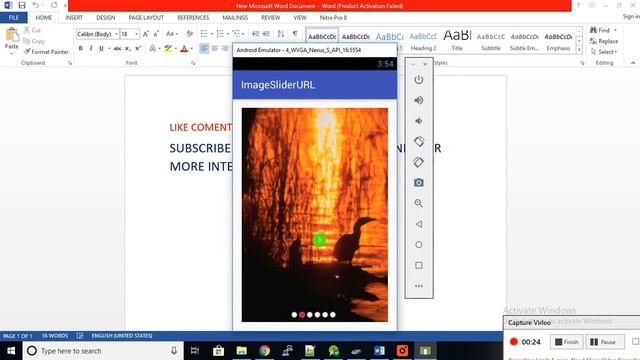Open the Nitro Pro 8 tab
The width and height of the screenshot is (640, 360).
pos(333,18)
